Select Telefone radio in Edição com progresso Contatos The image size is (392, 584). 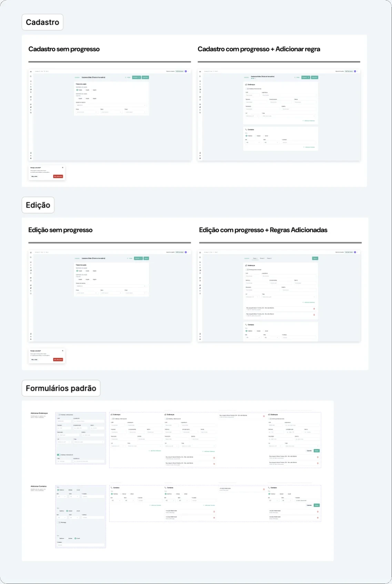247,331
